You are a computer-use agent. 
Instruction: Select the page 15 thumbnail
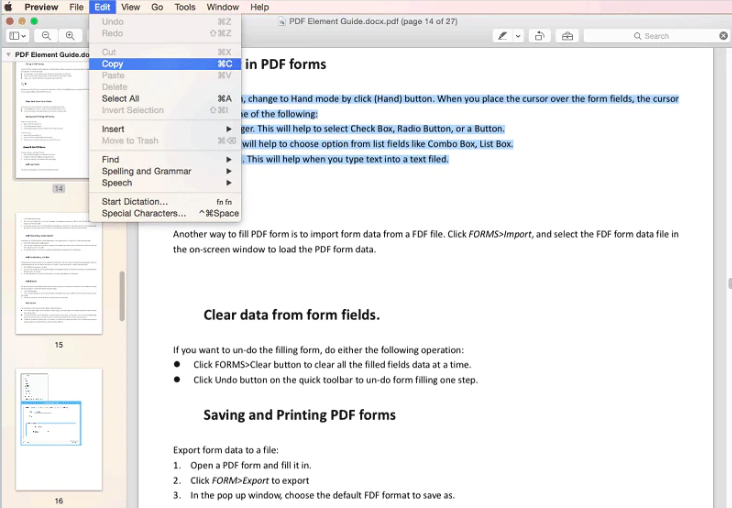tap(59, 274)
